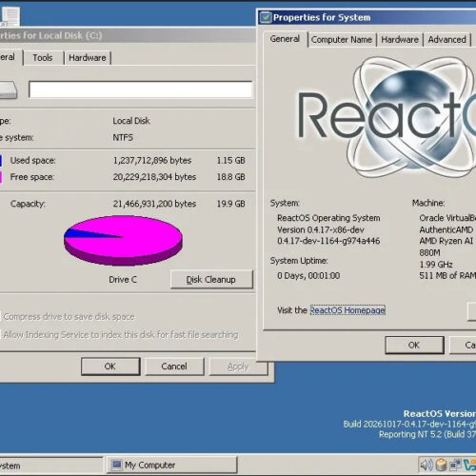Click the 'Used space:' label

click(x=33, y=161)
